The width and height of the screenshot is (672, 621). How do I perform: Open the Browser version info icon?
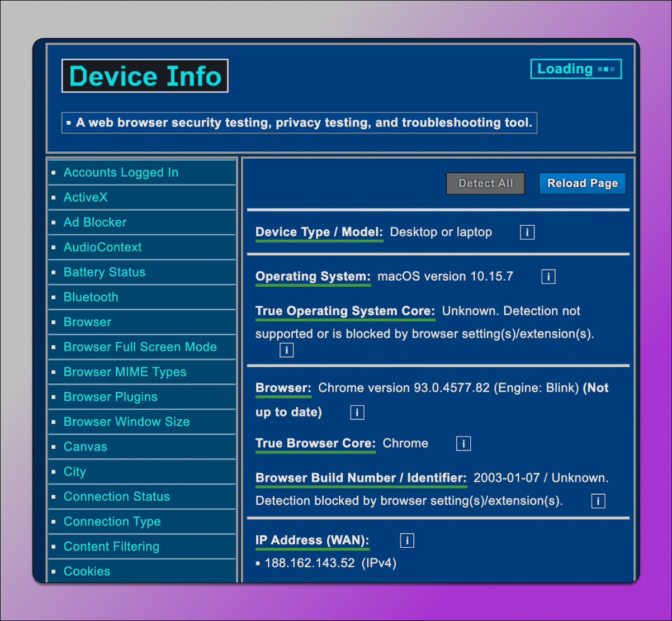[x=357, y=412]
